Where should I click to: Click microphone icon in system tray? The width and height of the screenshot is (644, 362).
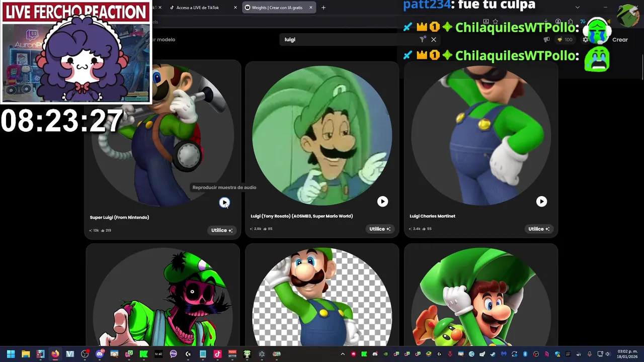(x=589, y=354)
